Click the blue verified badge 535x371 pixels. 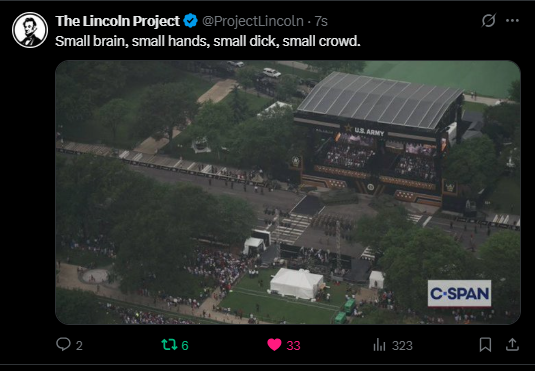pyautogui.click(x=190, y=21)
